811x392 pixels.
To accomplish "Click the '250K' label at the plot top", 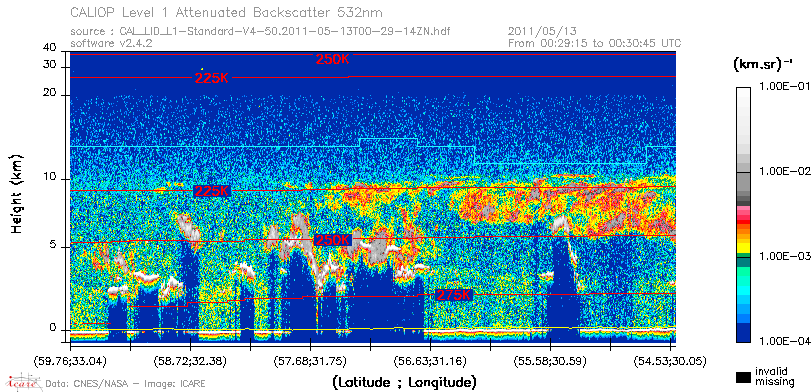I will [333, 59].
